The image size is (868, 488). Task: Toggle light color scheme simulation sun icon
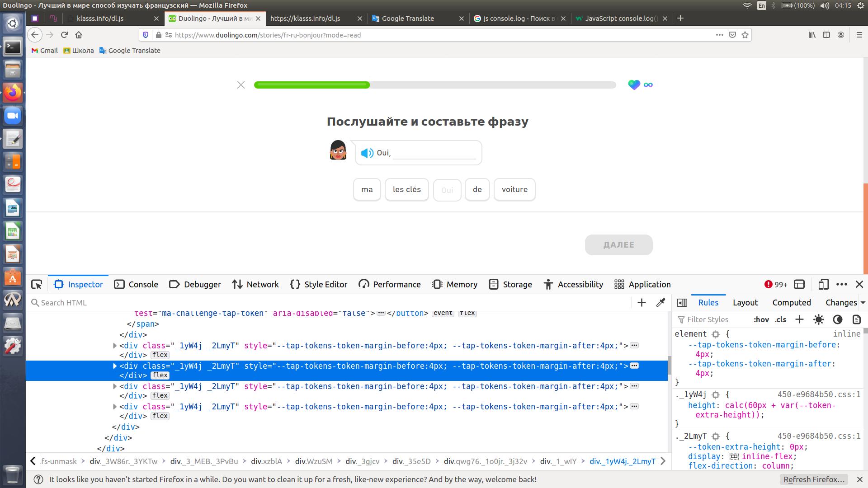(818, 319)
